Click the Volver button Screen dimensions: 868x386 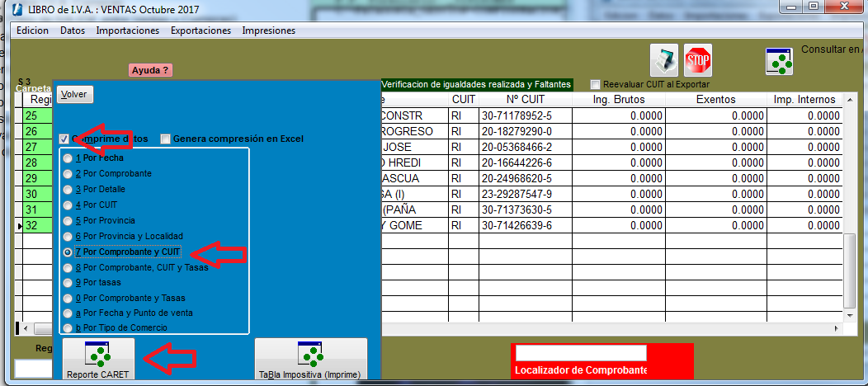[74, 94]
